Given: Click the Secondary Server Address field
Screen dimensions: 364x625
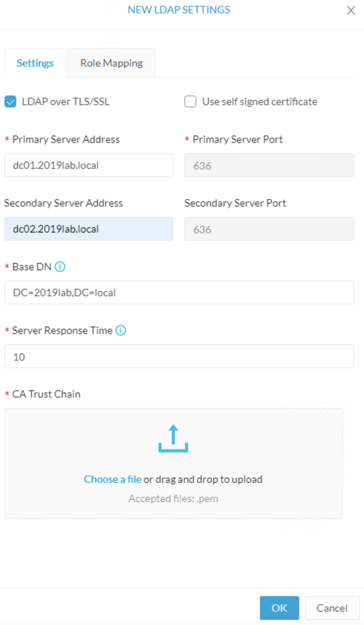Looking at the screenshot, I should point(88,229).
